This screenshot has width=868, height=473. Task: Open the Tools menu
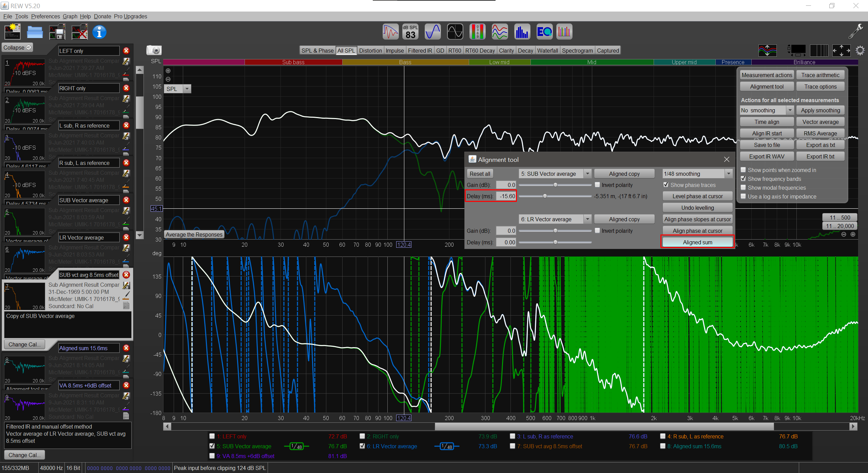coord(21,16)
